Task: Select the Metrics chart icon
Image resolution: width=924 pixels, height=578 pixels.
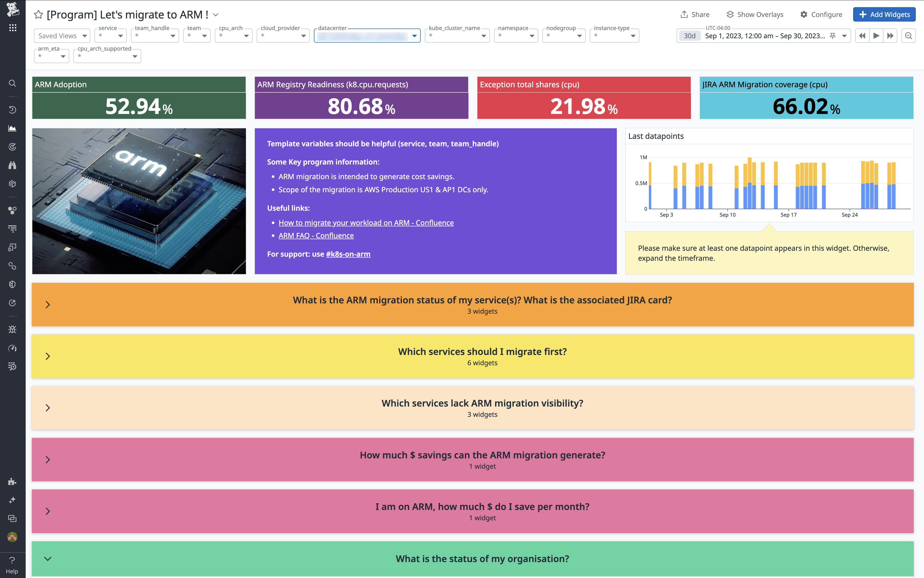Action: 13,128
